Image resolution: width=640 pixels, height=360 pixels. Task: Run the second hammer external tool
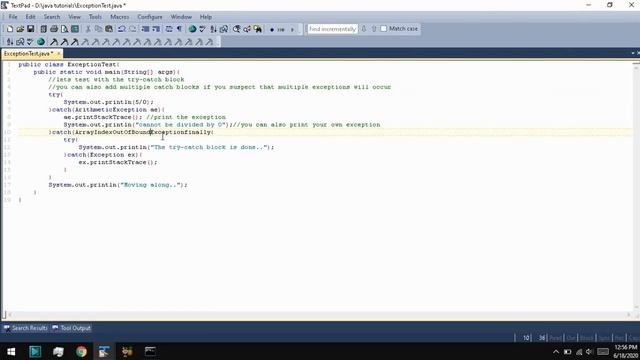coord(64,42)
